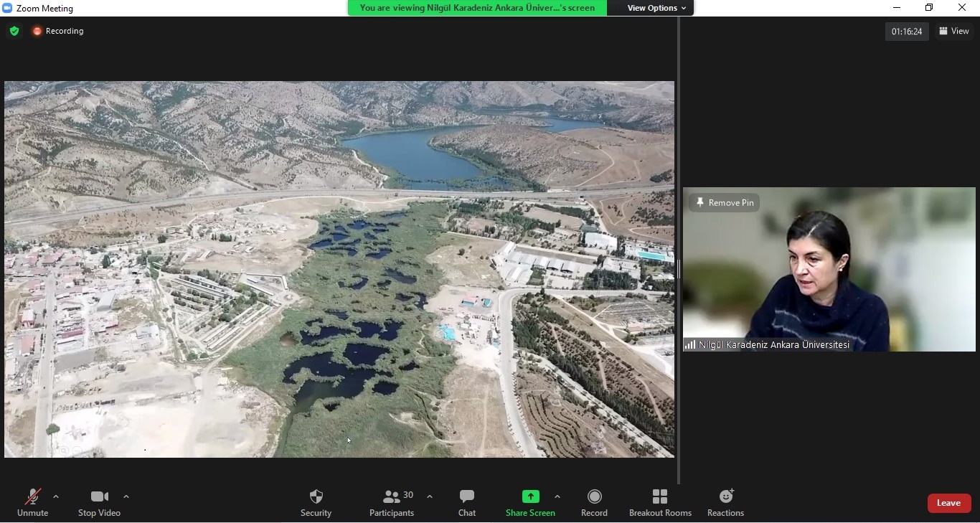The image size is (980, 523).
Task: Open video options arrow beside Stop Video
Action: [126, 496]
